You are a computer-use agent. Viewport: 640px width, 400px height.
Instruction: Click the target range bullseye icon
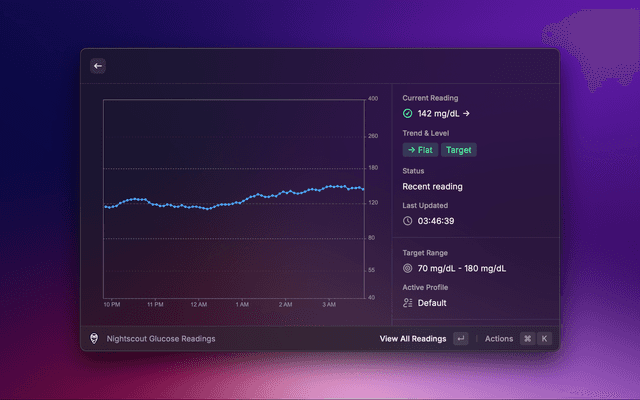pos(408,269)
